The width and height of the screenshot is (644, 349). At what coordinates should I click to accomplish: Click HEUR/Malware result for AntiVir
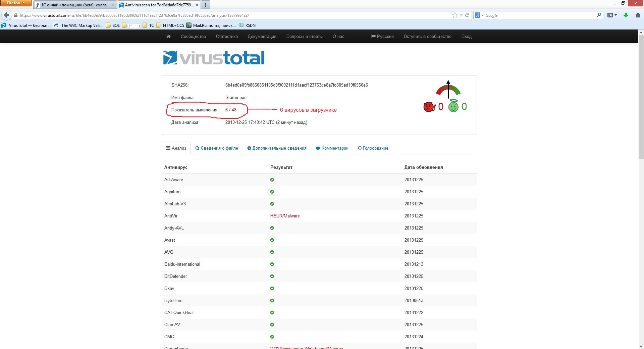click(285, 216)
